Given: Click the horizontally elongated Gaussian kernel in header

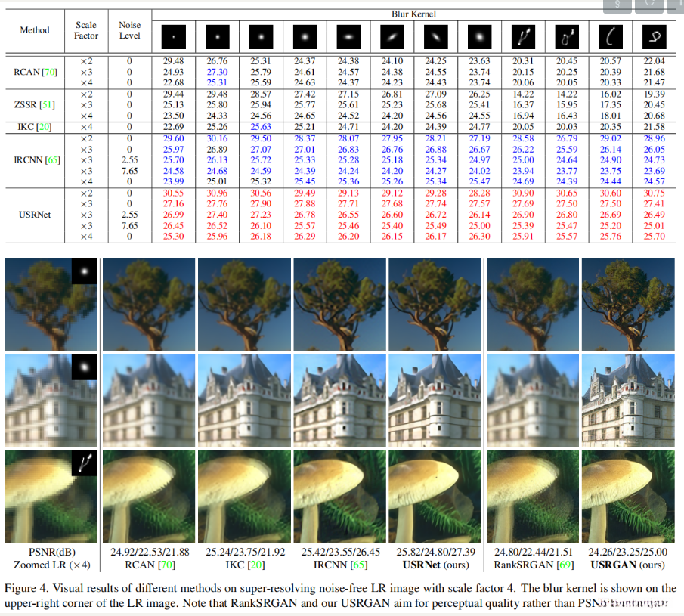Looking at the screenshot, I should click(x=348, y=36).
